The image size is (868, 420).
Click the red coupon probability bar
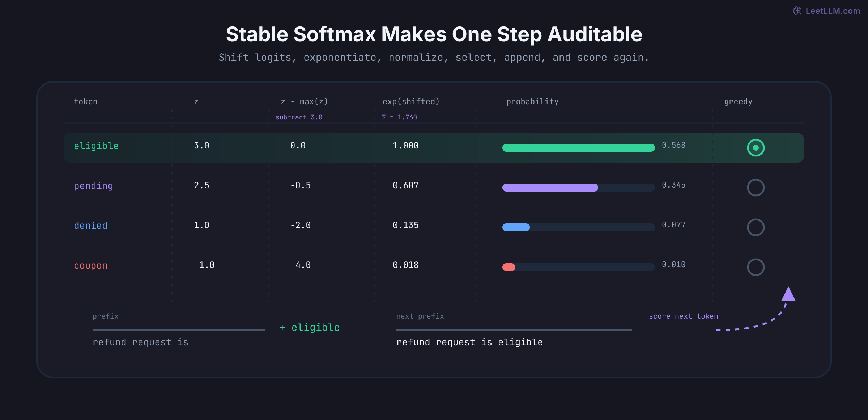click(509, 267)
